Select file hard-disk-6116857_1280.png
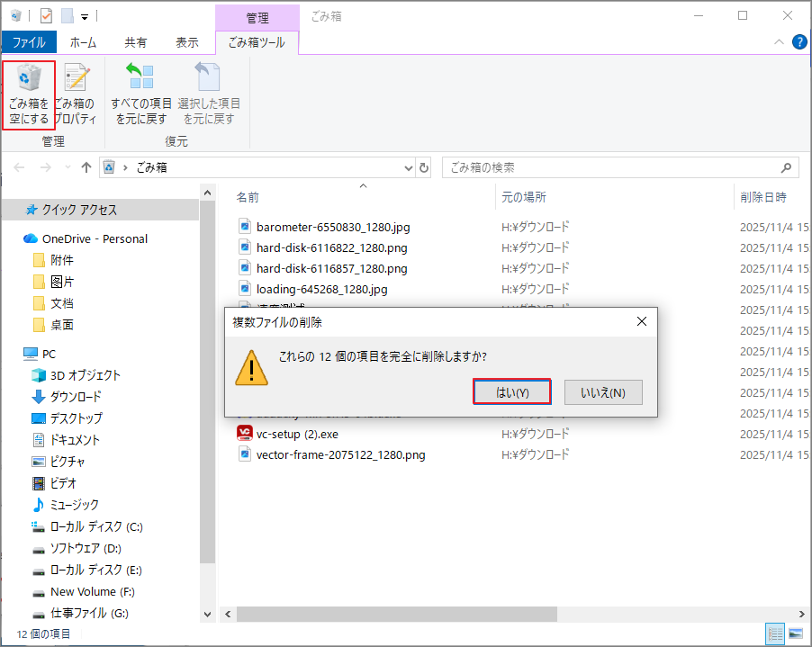Viewport: 812px width, 647px height. (x=332, y=268)
